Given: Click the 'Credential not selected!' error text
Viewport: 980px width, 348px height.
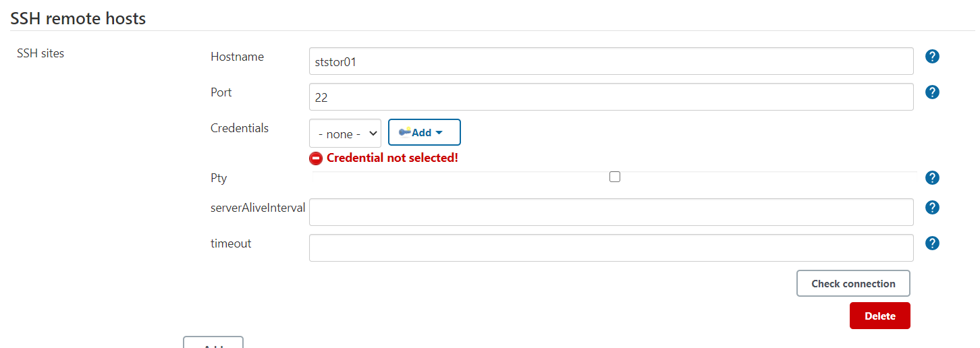Looking at the screenshot, I should [x=392, y=158].
